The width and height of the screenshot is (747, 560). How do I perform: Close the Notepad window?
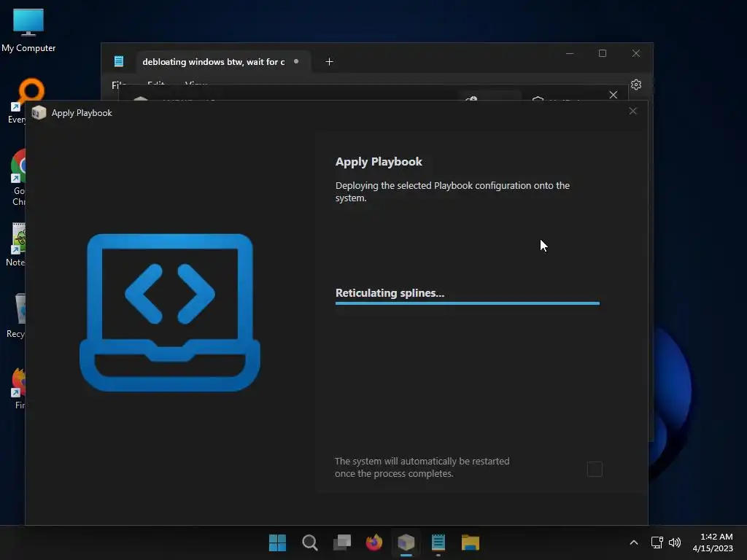point(636,53)
